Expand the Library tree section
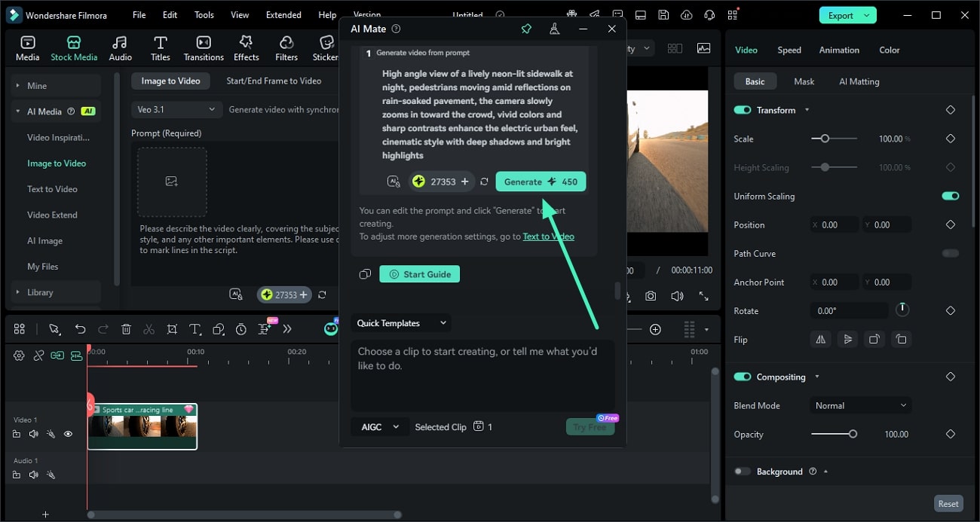Screen dimensions: 980x522 coord(17,292)
